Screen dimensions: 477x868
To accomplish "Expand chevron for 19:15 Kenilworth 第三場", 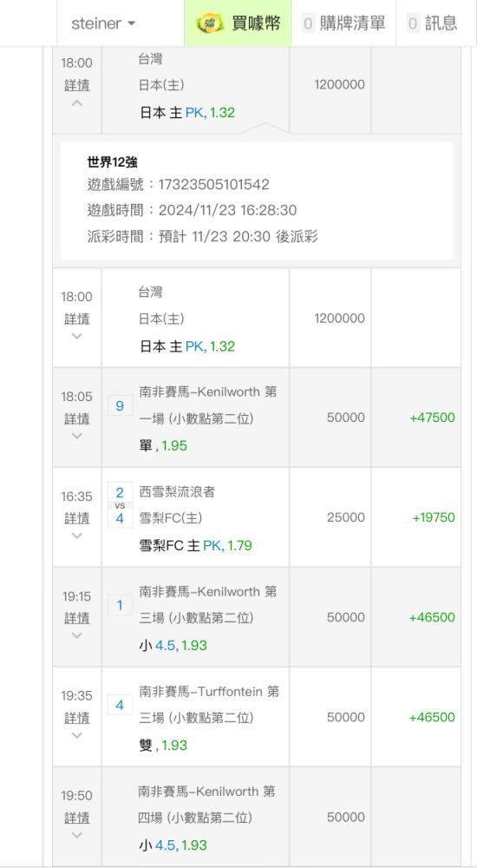I will click(77, 635).
